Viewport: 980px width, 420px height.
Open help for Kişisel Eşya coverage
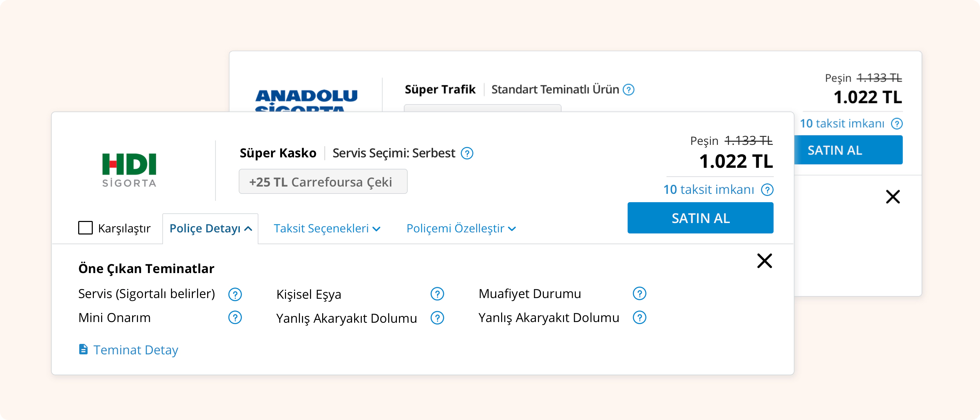pyautogui.click(x=437, y=294)
